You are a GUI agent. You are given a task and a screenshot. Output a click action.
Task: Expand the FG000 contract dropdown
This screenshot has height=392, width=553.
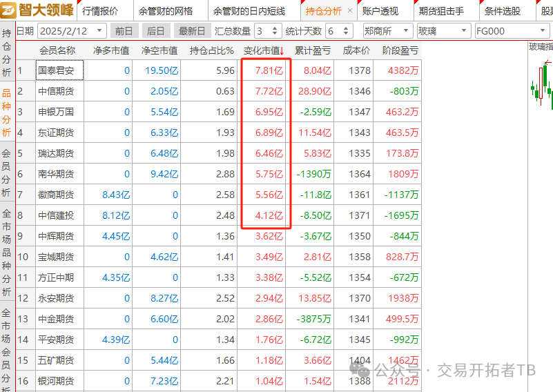pos(543,31)
